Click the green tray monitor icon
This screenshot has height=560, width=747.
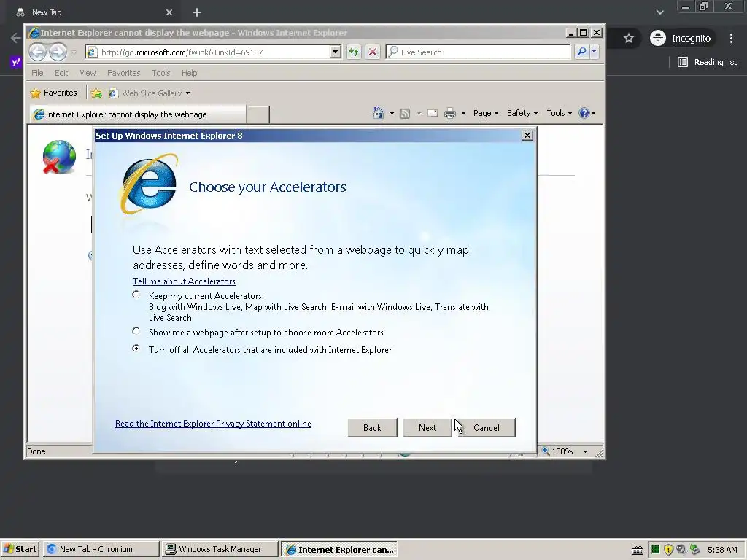click(656, 550)
